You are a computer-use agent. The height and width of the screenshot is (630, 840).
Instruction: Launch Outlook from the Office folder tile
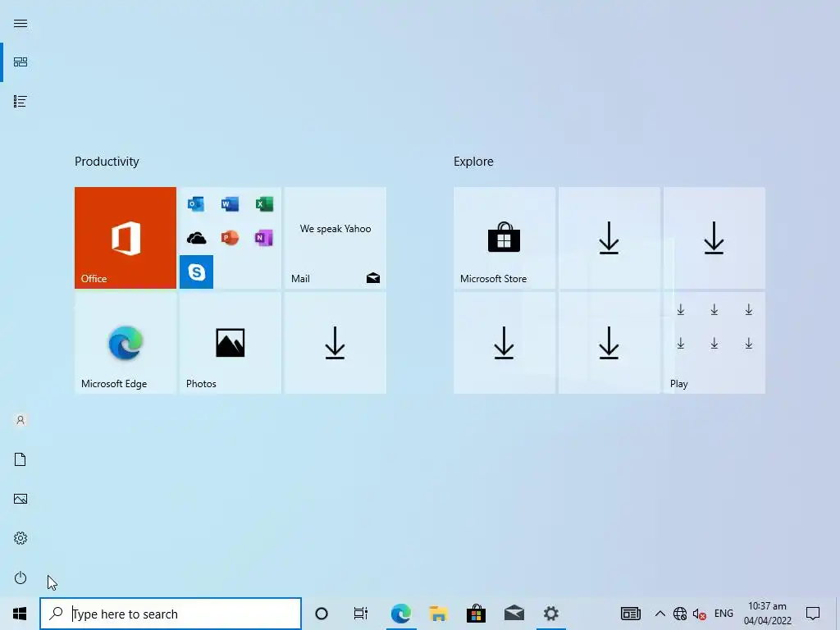coord(196,204)
